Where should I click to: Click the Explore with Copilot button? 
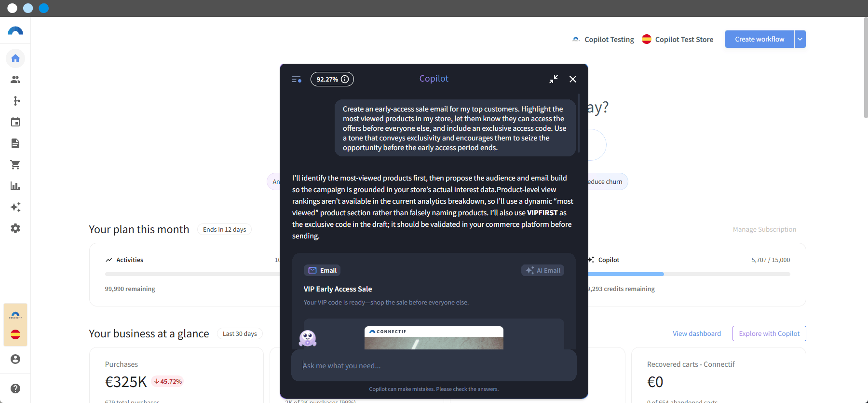click(x=769, y=334)
